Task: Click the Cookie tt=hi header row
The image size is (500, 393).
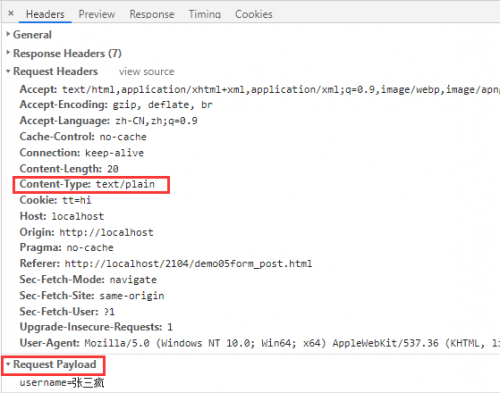Action: click(55, 200)
